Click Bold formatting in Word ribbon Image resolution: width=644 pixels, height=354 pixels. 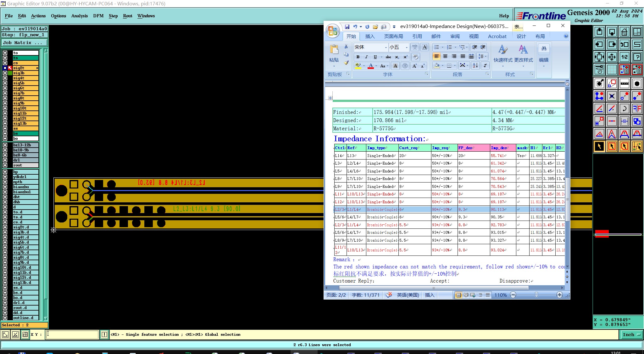click(358, 57)
